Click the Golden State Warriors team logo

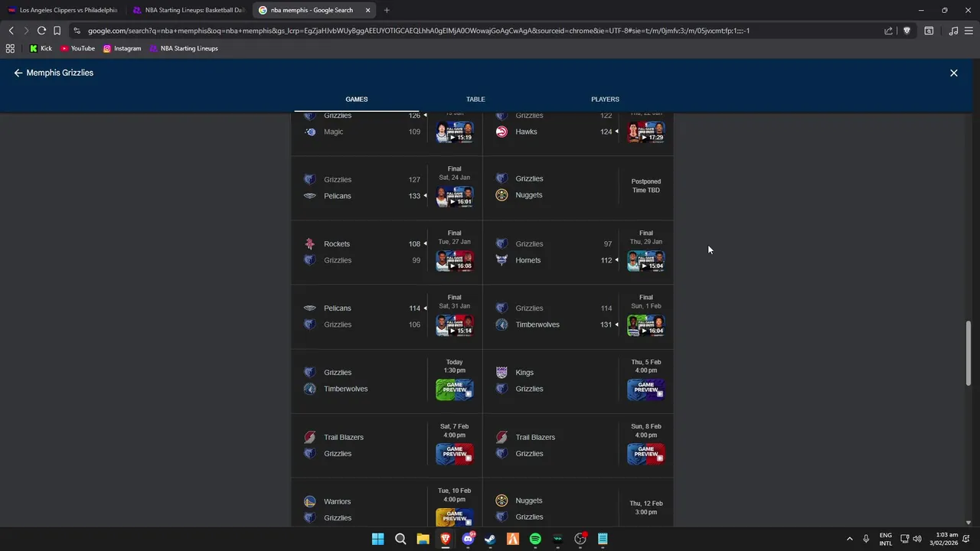[x=309, y=501]
